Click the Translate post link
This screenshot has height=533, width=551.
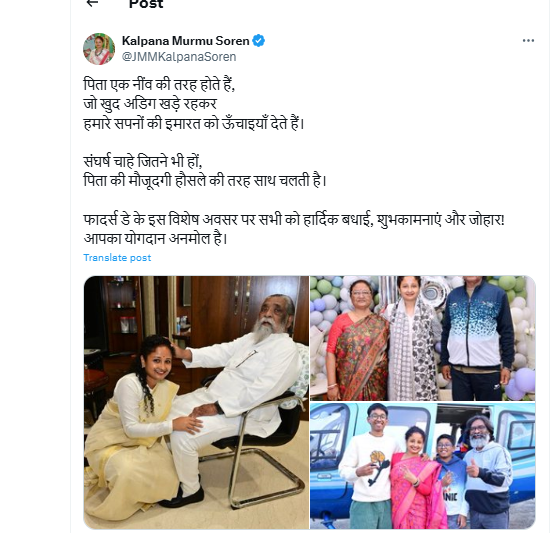(x=117, y=258)
